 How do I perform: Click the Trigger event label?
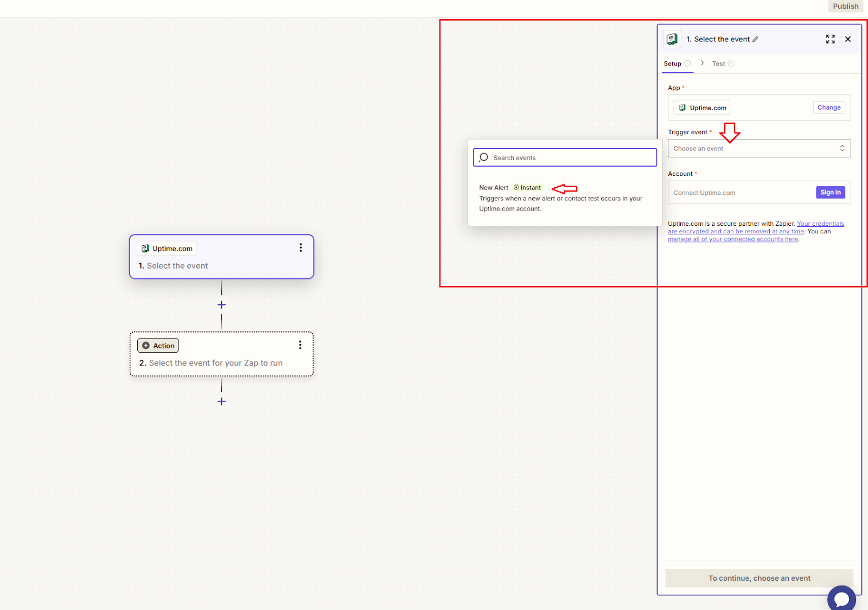(687, 132)
